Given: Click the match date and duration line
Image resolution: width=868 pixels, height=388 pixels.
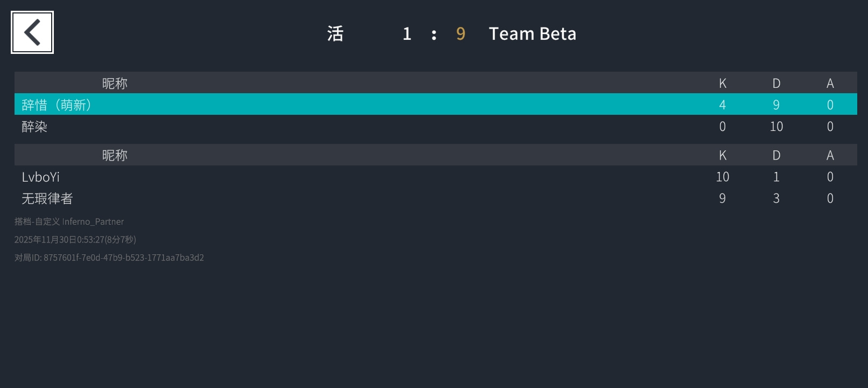Looking at the screenshot, I should pos(75,239).
